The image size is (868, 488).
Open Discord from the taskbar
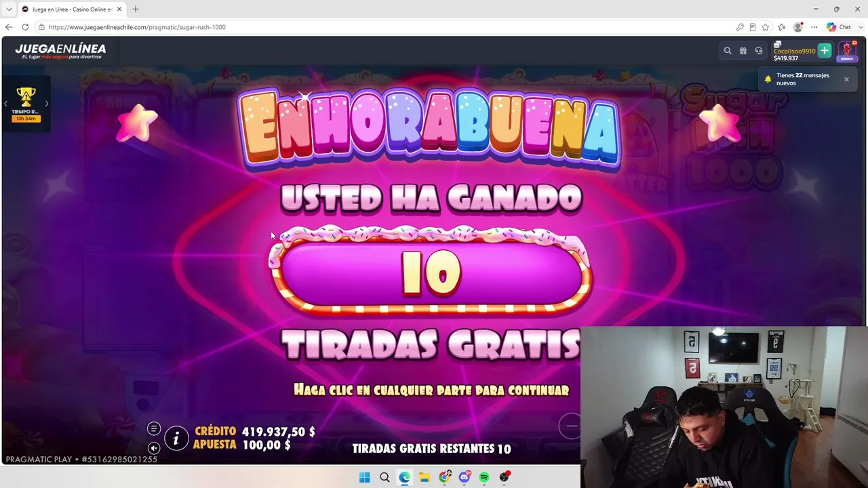coord(465,477)
